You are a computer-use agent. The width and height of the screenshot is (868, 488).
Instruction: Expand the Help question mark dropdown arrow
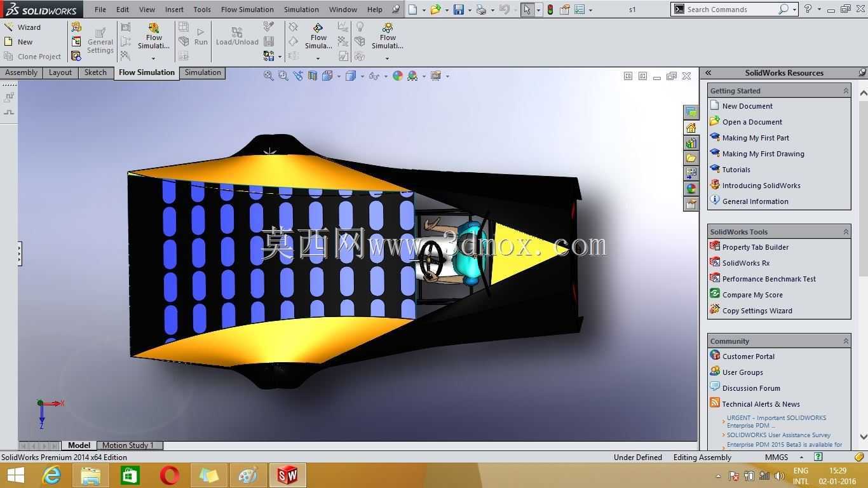820,10
